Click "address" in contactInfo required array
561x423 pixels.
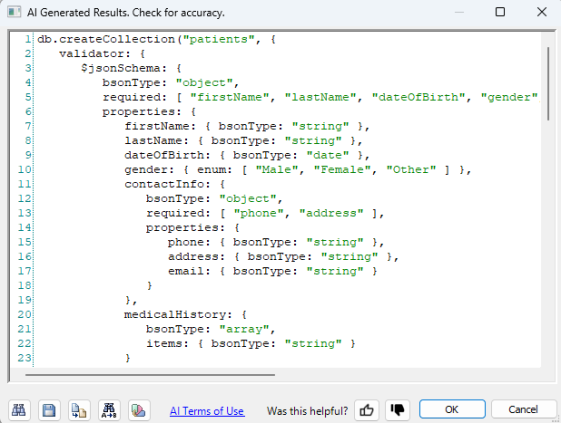click(x=331, y=213)
